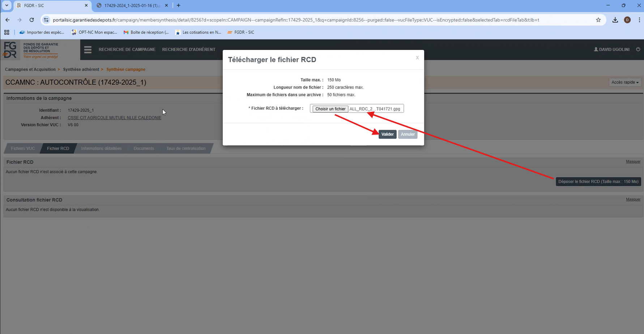Screen dimensions: 644x334
Task: Bookmark this page with star icon
Action: point(598,20)
